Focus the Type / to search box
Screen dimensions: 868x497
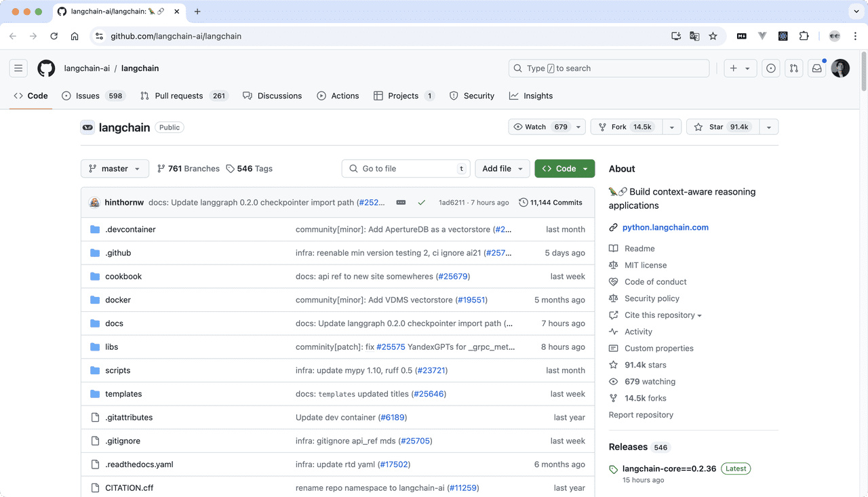click(609, 68)
